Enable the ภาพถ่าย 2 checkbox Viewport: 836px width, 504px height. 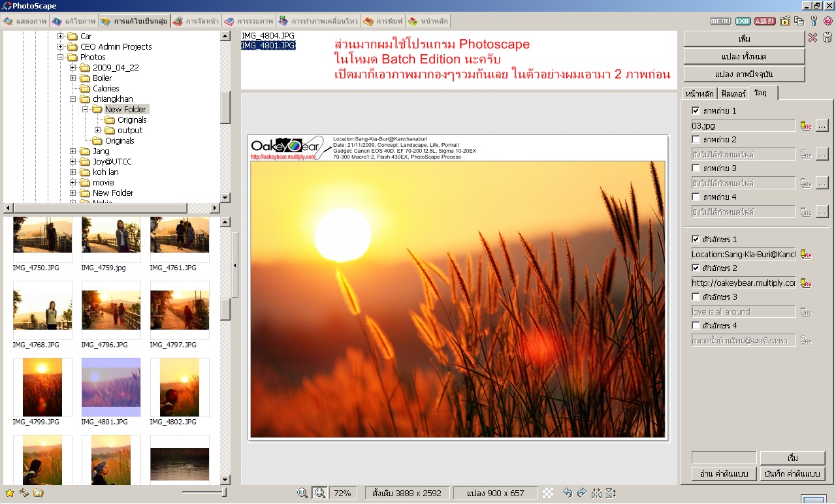[x=696, y=139]
